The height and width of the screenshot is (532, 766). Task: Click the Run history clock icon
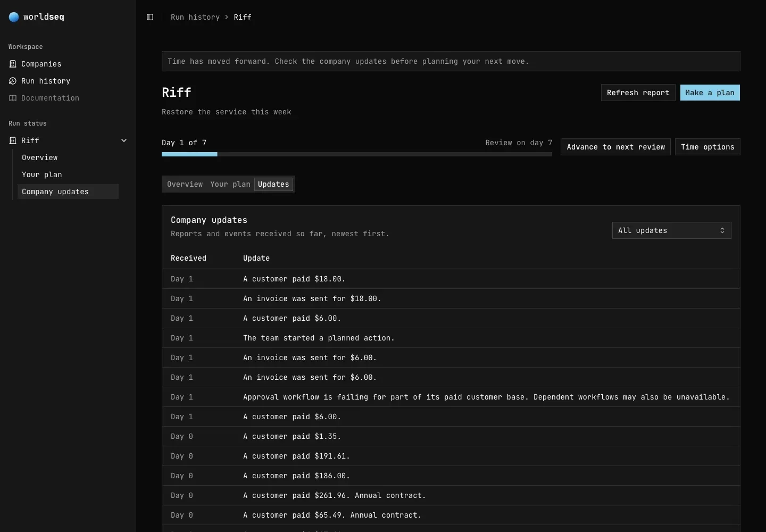coord(13,81)
